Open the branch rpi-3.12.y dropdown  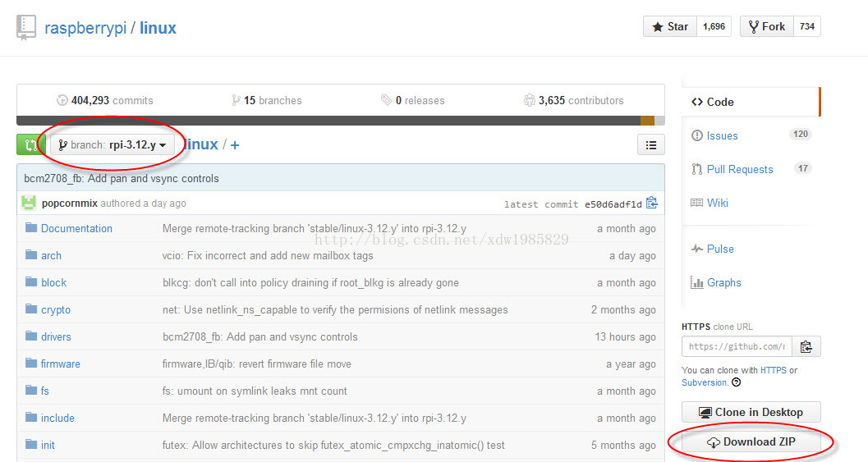(113, 145)
